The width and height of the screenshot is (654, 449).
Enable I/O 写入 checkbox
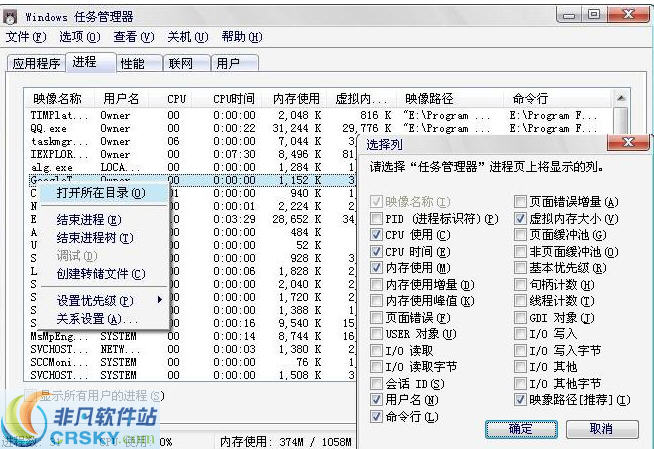coord(520,334)
